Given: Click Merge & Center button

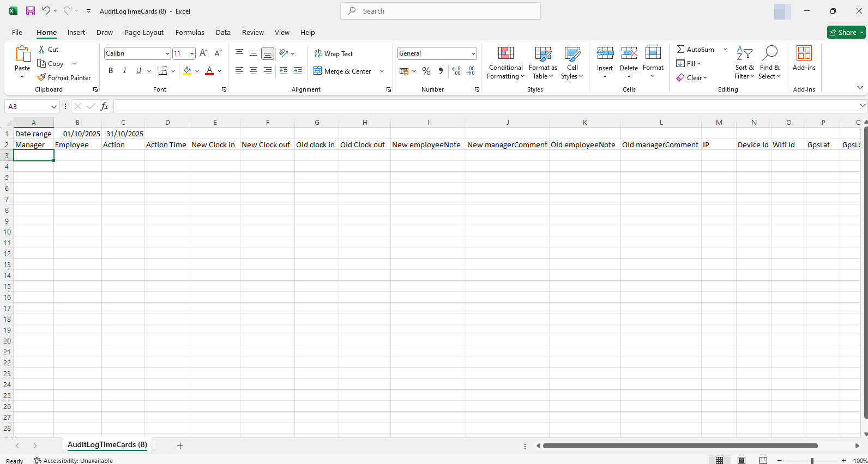Looking at the screenshot, I should coord(342,71).
